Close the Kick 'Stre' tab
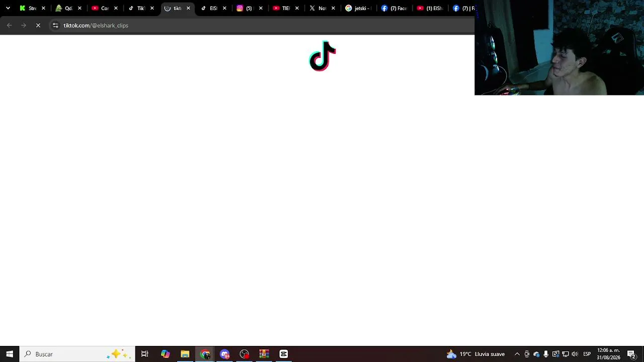 pyautogui.click(x=43, y=8)
